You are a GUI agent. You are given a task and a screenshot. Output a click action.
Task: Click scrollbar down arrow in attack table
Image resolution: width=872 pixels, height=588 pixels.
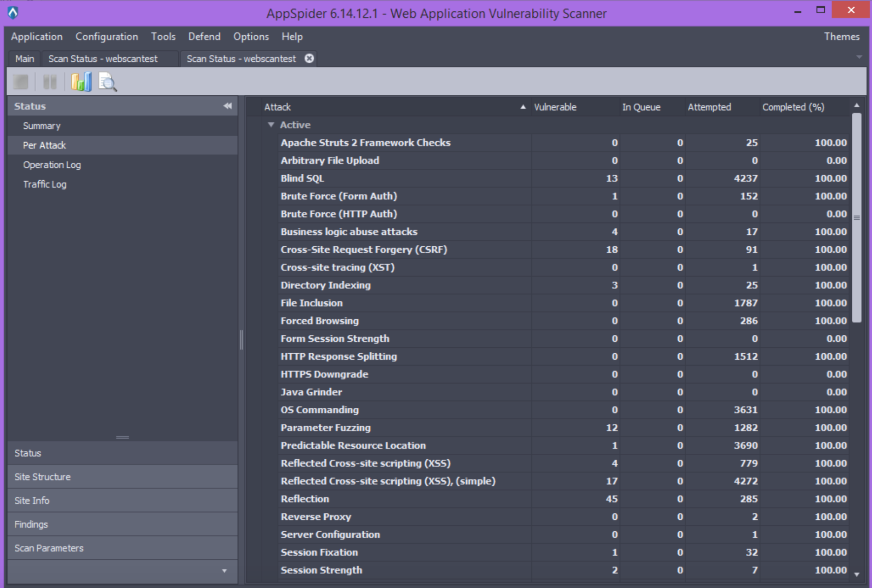(857, 574)
